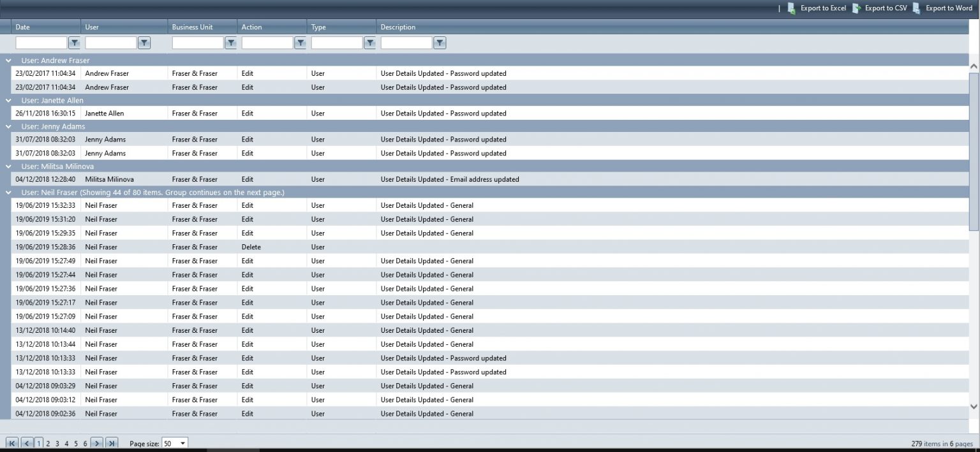
Task: Open the Description column filter icon
Action: (440, 43)
